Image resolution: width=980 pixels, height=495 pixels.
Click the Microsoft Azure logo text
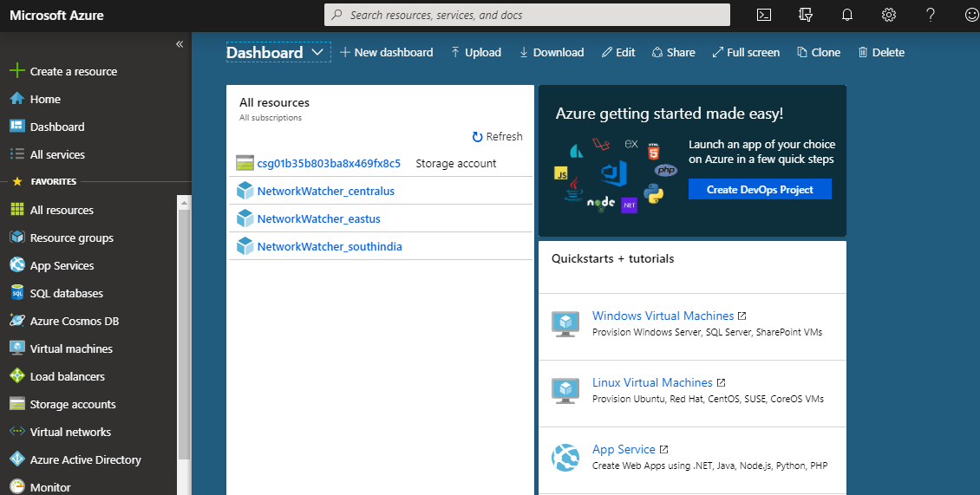[57, 16]
